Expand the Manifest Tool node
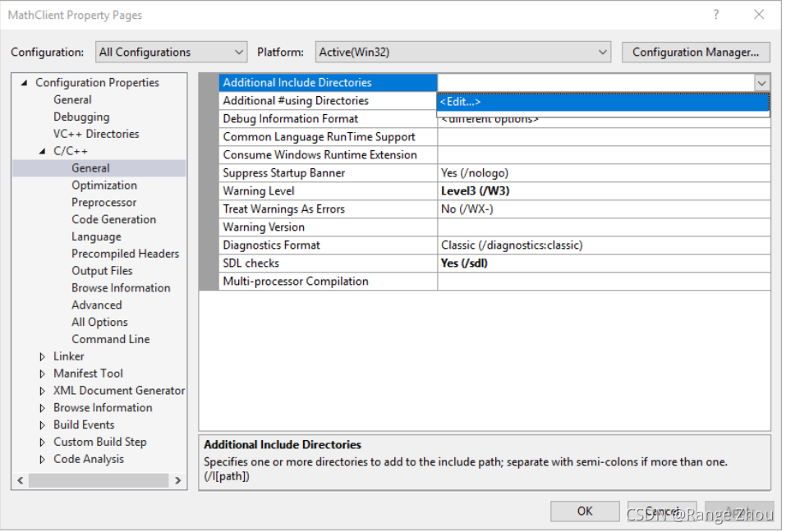Image resolution: width=786 pixels, height=532 pixels. click(43, 374)
